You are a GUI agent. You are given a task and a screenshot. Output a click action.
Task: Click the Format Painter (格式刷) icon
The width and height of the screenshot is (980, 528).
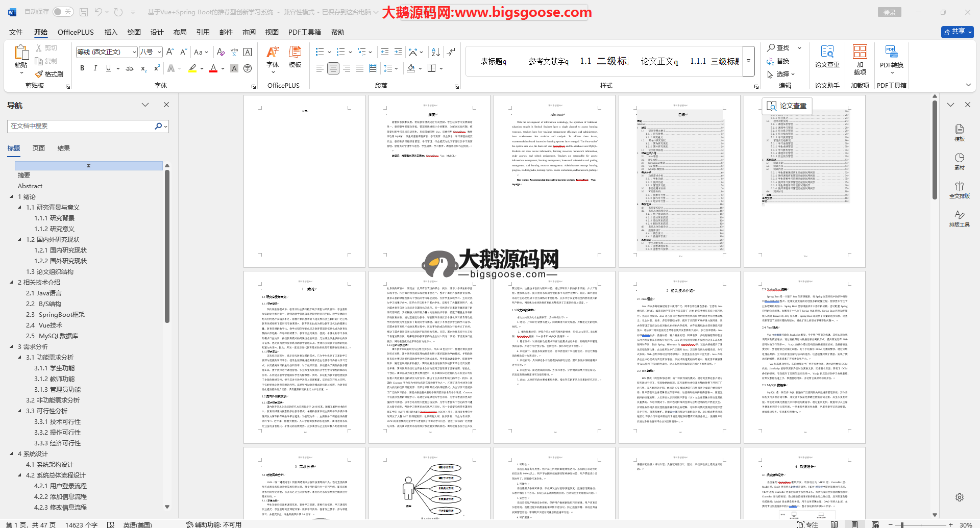coord(50,74)
